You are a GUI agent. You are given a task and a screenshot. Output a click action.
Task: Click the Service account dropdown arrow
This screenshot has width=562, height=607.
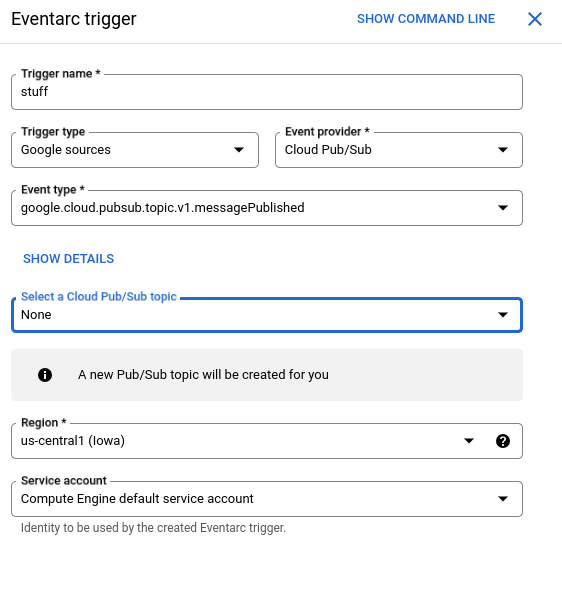[503, 499]
